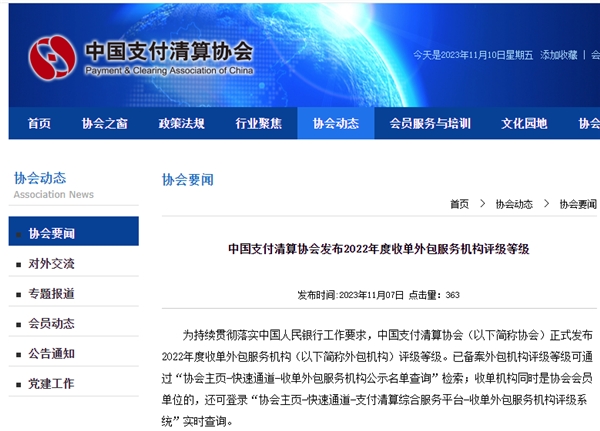Click the 点击量: 363 counter text
Viewport: 600px width, 431px height.
[434, 295]
